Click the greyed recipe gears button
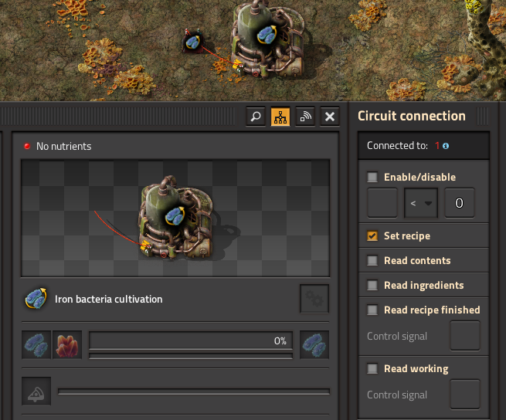 click(314, 299)
